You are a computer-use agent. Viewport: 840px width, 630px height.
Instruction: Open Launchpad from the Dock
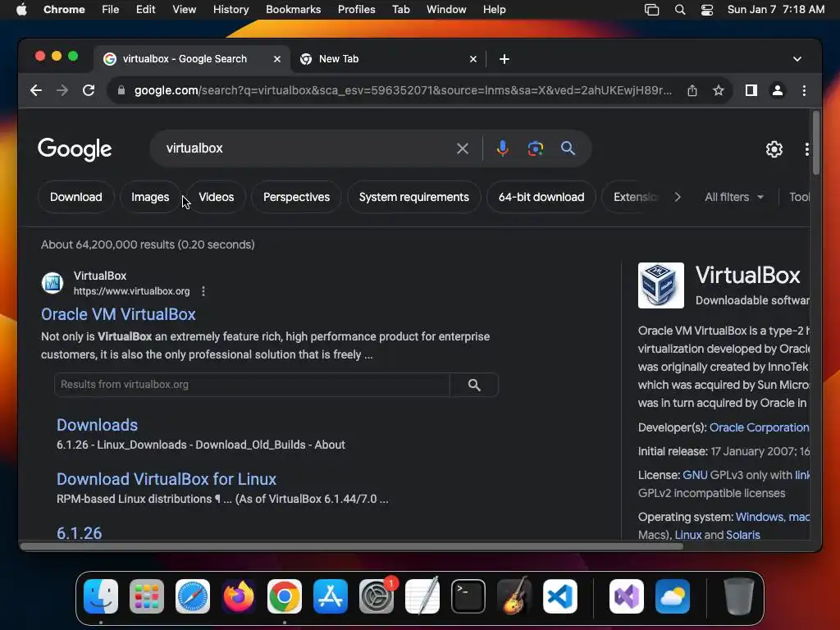tap(146, 596)
